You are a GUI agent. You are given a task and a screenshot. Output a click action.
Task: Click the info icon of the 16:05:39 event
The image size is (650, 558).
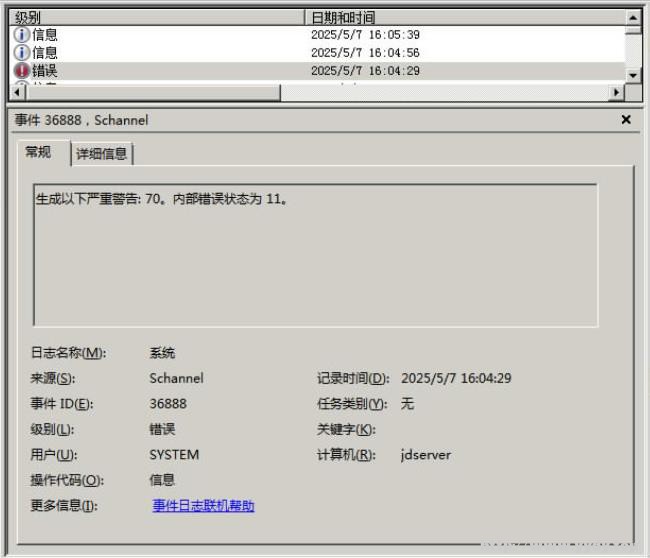point(22,34)
